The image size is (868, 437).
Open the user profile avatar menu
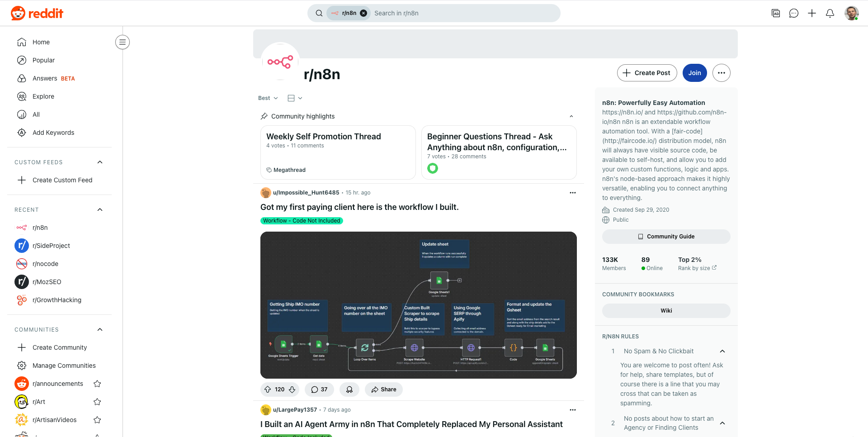click(852, 13)
